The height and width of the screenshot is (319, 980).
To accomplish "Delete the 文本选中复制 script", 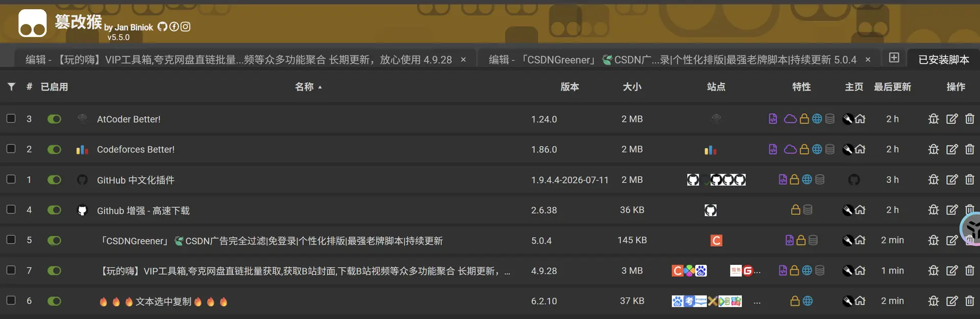I will coord(970,301).
